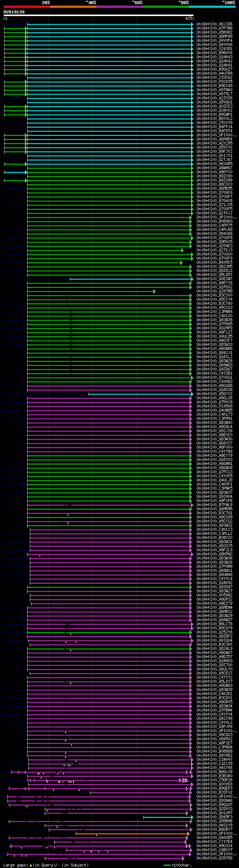Image resolution: width=239 pixels, height=868 pixels.
Task: Open hit UniRef100_B4FPJ4
Action: pyautogui.click(x=214, y=127)
